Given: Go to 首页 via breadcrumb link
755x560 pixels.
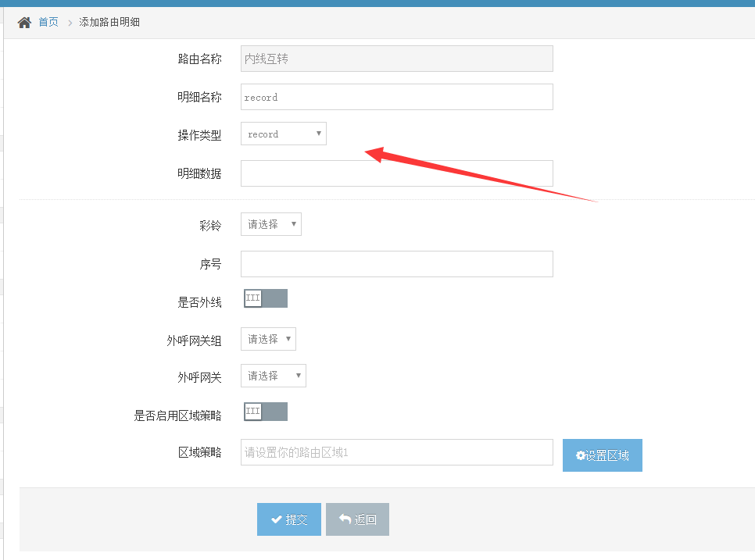Looking at the screenshot, I should pyautogui.click(x=48, y=22).
